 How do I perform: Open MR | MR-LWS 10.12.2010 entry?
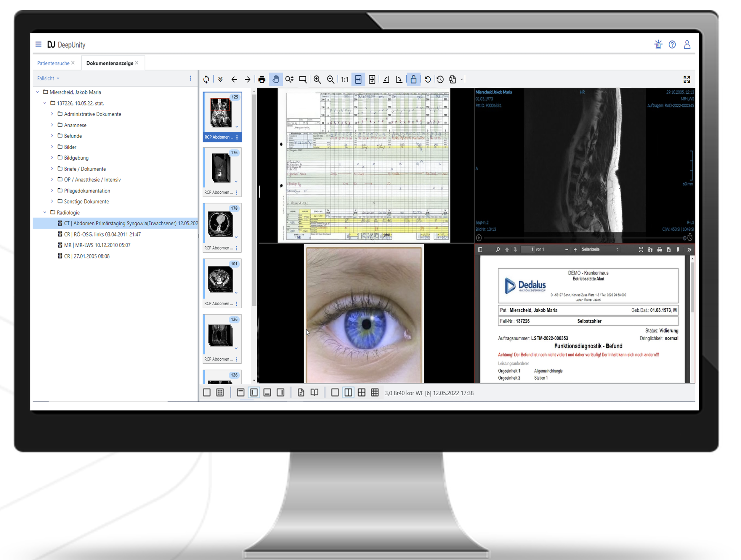click(x=97, y=245)
